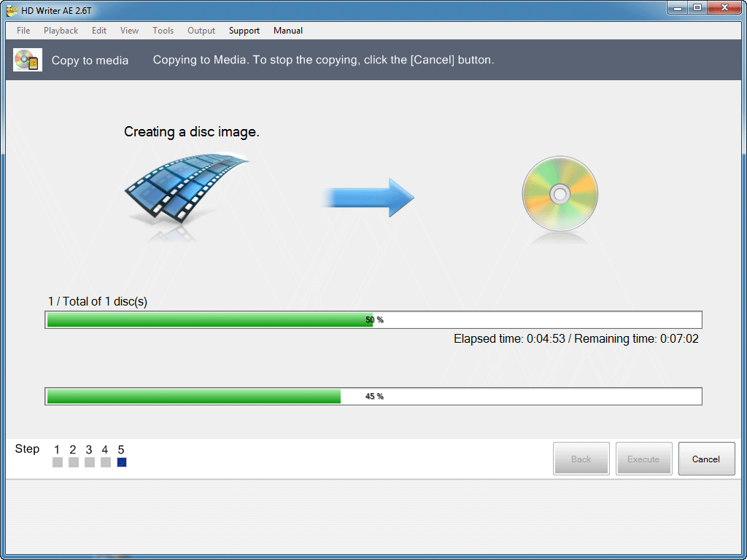This screenshot has width=747, height=560.
Task: Click the Cancel button to stop copying
Action: [706, 459]
